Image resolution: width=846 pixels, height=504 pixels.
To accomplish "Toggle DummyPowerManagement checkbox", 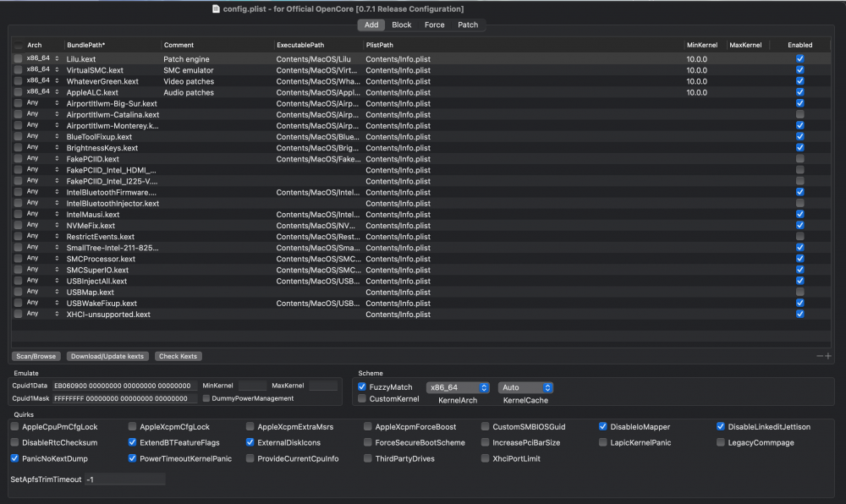I will click(x=206, y=398).
